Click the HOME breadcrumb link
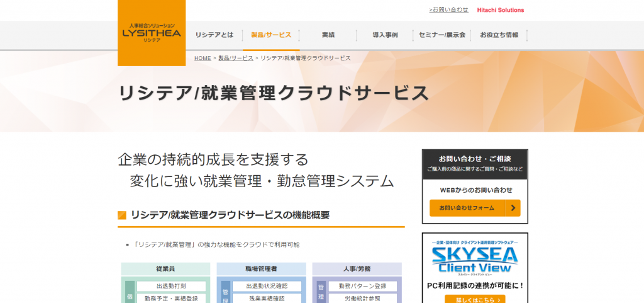This screenshot has height=303, width=644. coord(203,58)
